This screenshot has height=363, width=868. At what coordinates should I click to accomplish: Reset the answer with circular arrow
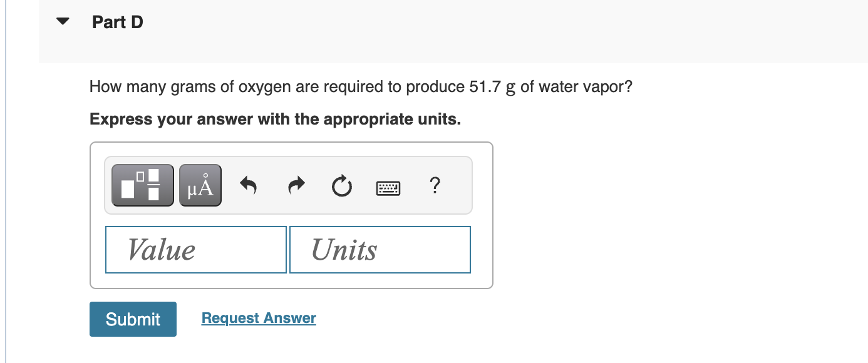click(x=342, y=186)
